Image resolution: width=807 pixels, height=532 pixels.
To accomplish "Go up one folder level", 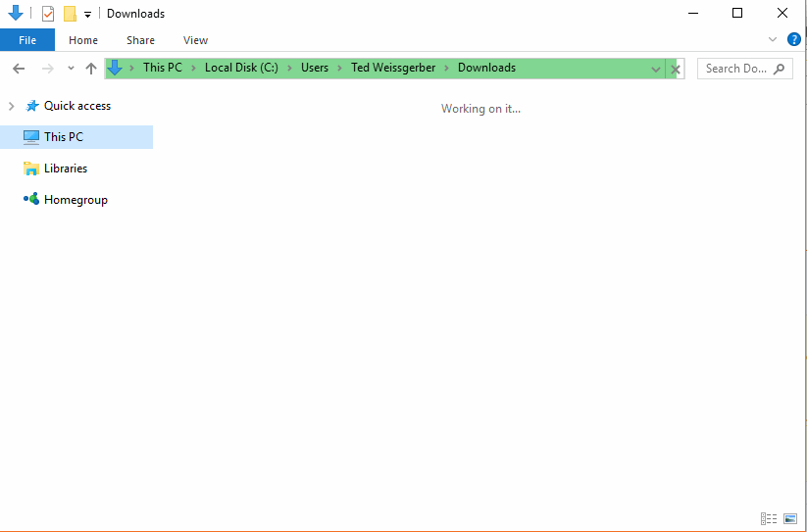I will click(91, 69).
